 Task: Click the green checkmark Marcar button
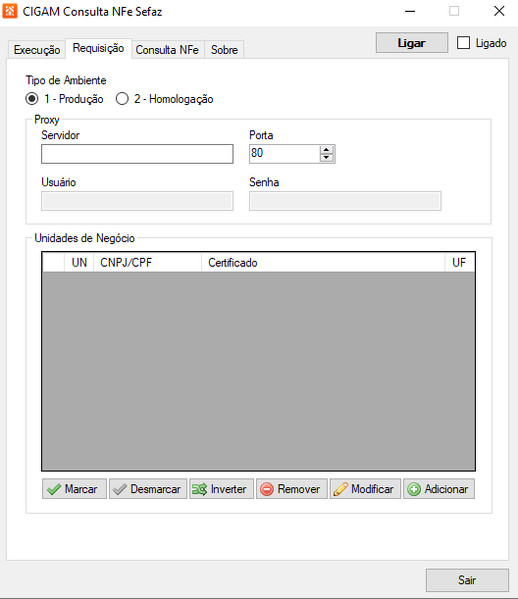[x=74, y=489]
